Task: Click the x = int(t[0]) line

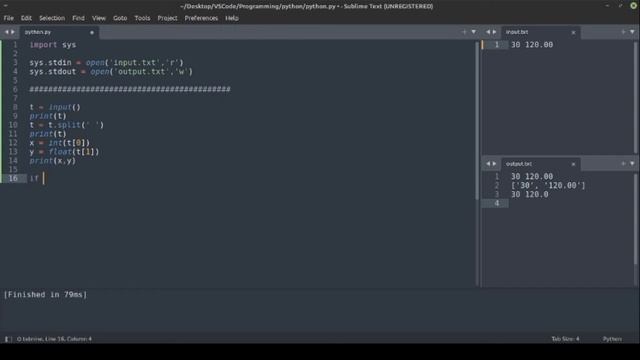Action: pyautogui.click(x=60, y=143)
